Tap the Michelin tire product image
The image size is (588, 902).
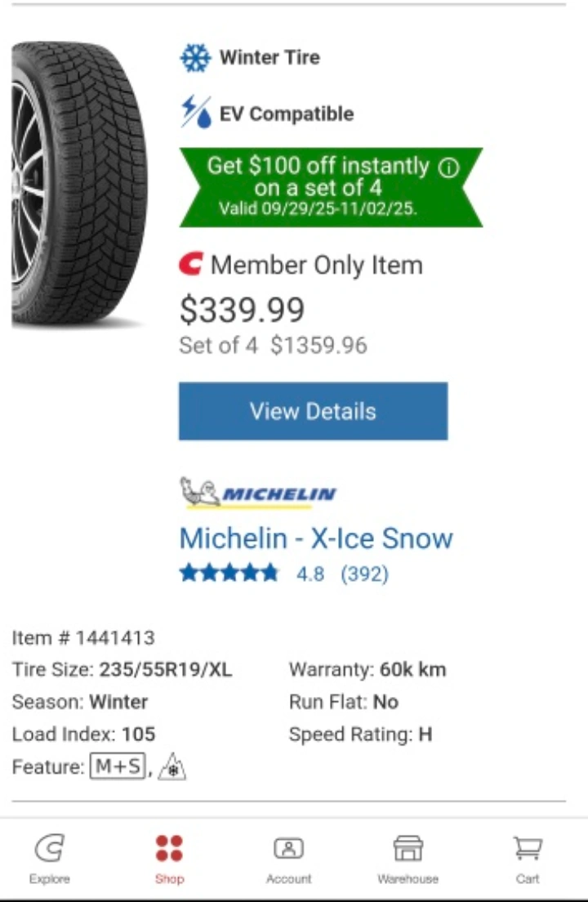(79, 184)
